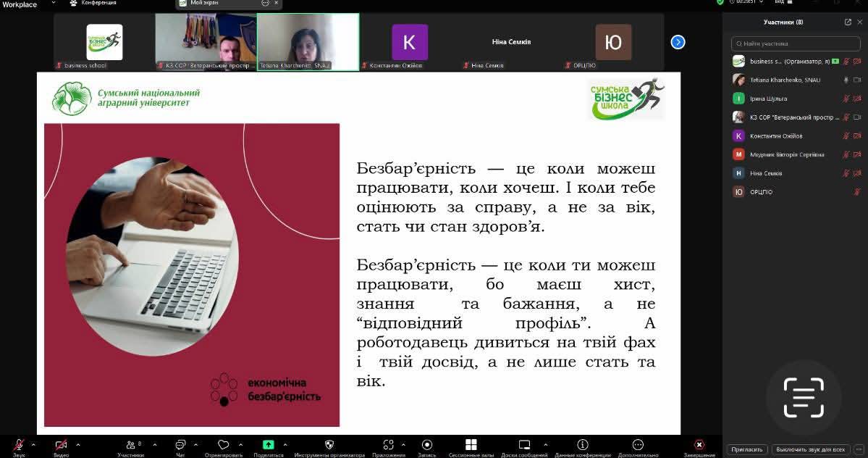The height and width of the screenshot is (458, 868).
Task: Open sharing options arrow beside Поделиться
Action: (x=285, y=444)
